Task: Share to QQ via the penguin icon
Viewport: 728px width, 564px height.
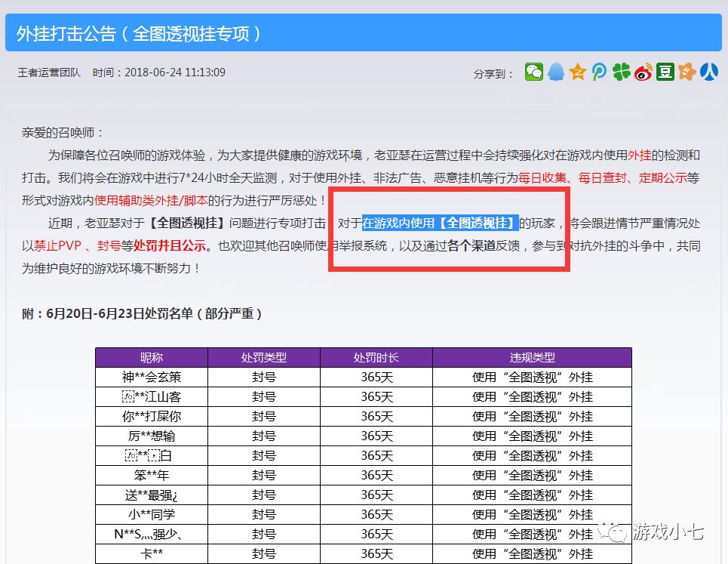Action: (556, 72)
